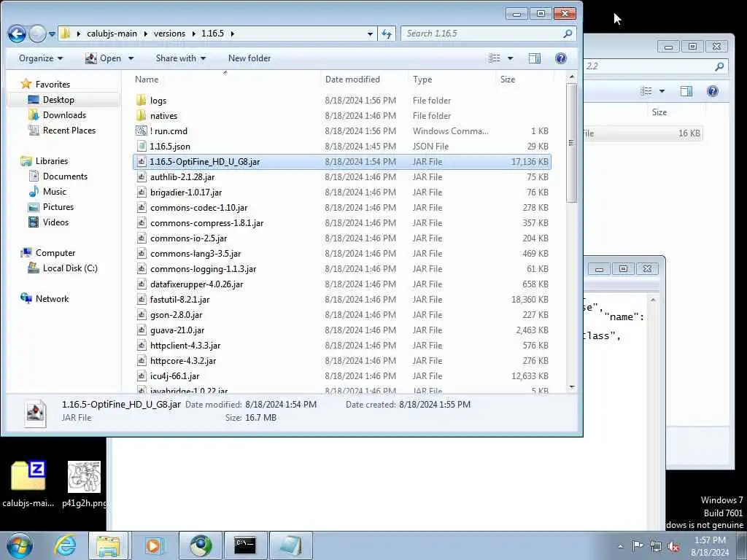Screen dimensions: 747x560
Task: Toggle the preview pane icon
Action: 535,58
